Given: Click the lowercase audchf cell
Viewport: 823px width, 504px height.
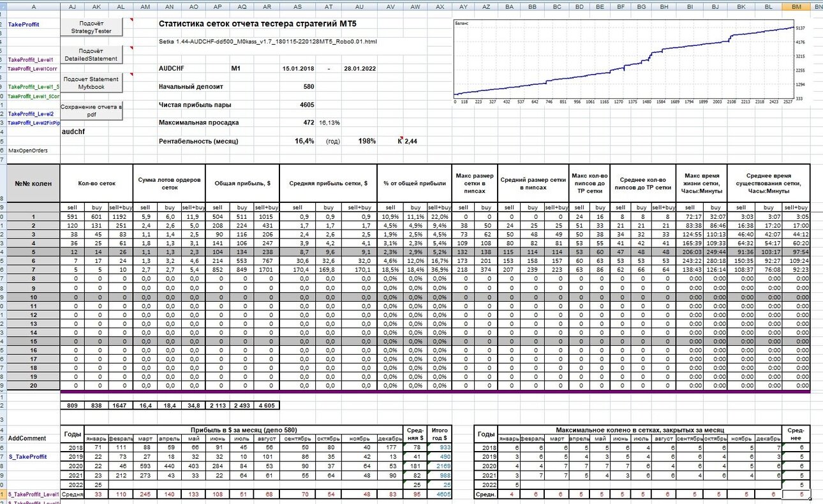Looking at the screenshot, I should [x=75, y=132].
